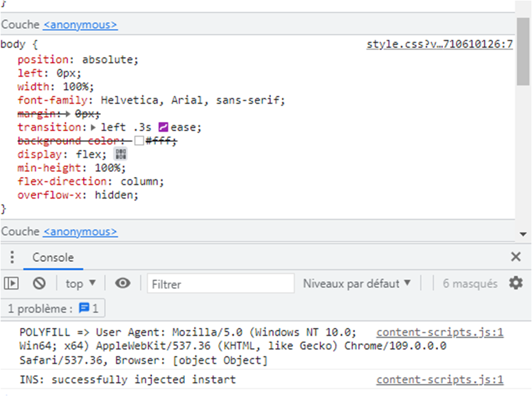Viewport: 532px width, 396px height.
Task: Open the Niveaux par défaut dropdown
Action: [357, 283]
